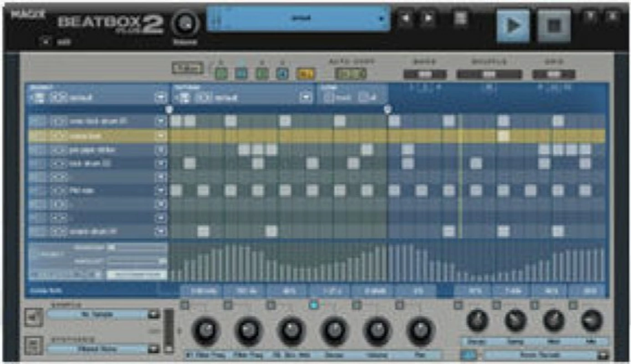Open the preset list grid icon
This screenshot has width=631, height=364.
point(461,18)
